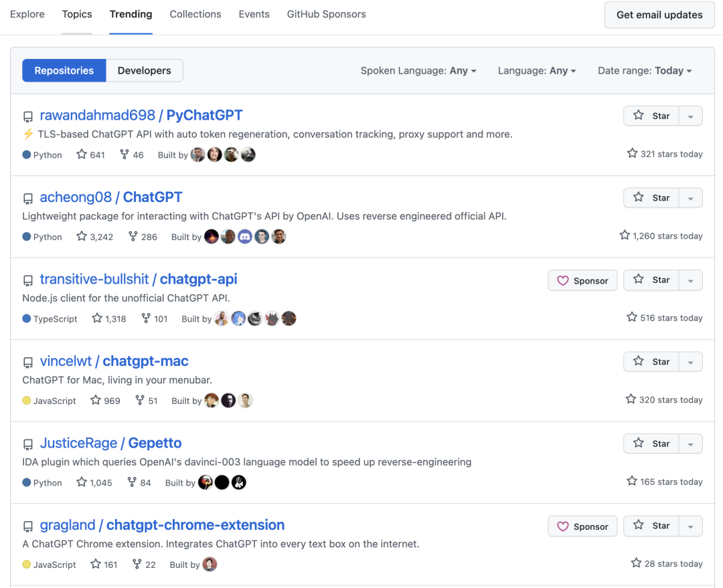Viewport: 723px width, 588px height.
Task: Go to the Collections tab
Action: pyautogui.click(x=195, y=14)
